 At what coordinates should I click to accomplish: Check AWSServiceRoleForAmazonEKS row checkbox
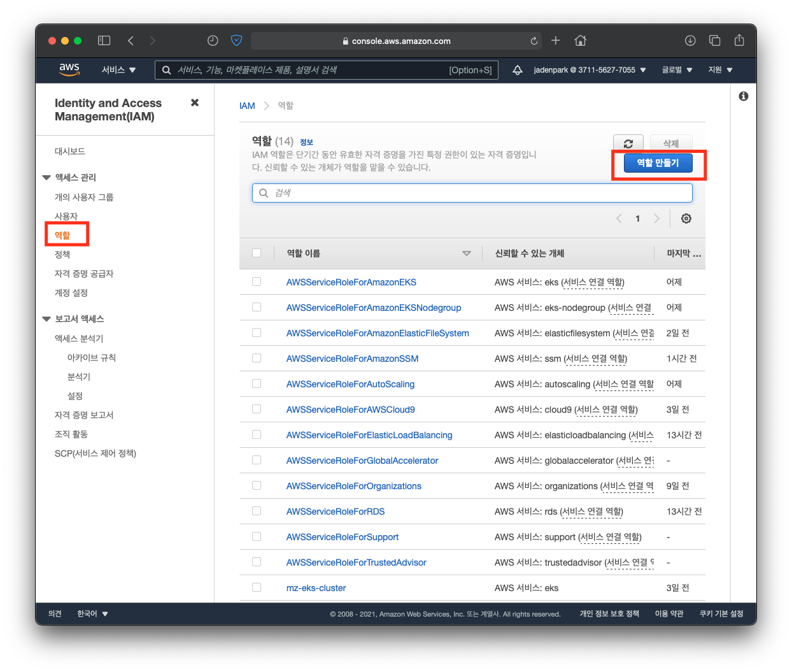[257, 282]
